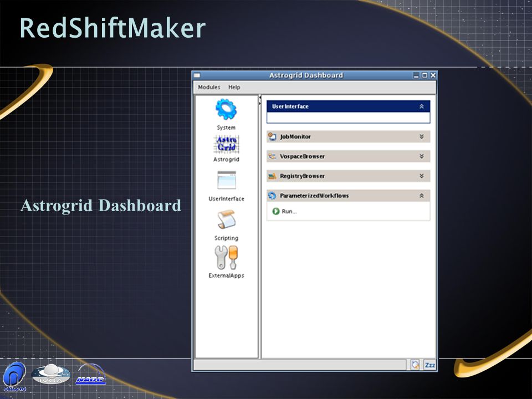Click the UserInterface label in sidebar

226,198
